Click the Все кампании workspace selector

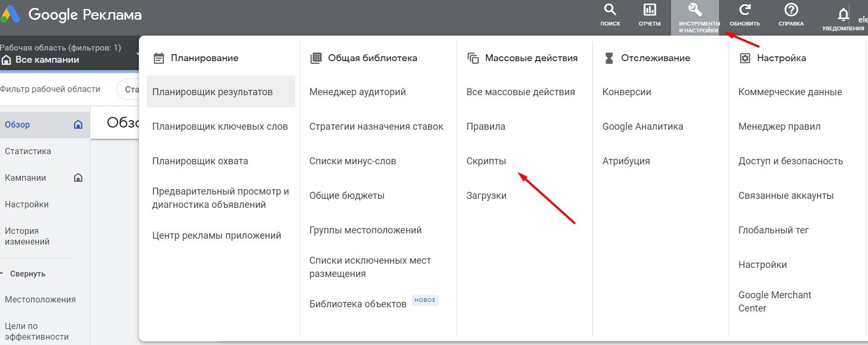pyautogui.click(x=47, y=60)
